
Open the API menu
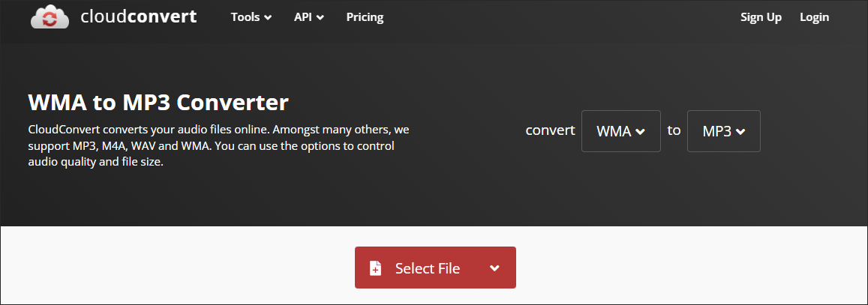pos(303,17)
